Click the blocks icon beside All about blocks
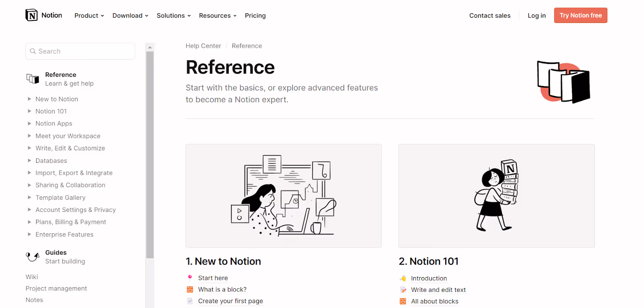This screenshot has height=308, width=644. (x=403, y=302)
